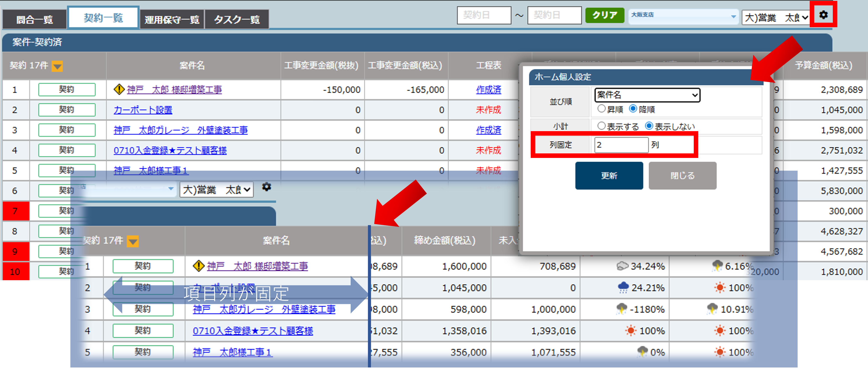Viewport: 868px width, 369px height.
Task: Switch to the 問合一覧 tab
Action: pos(34,20)
